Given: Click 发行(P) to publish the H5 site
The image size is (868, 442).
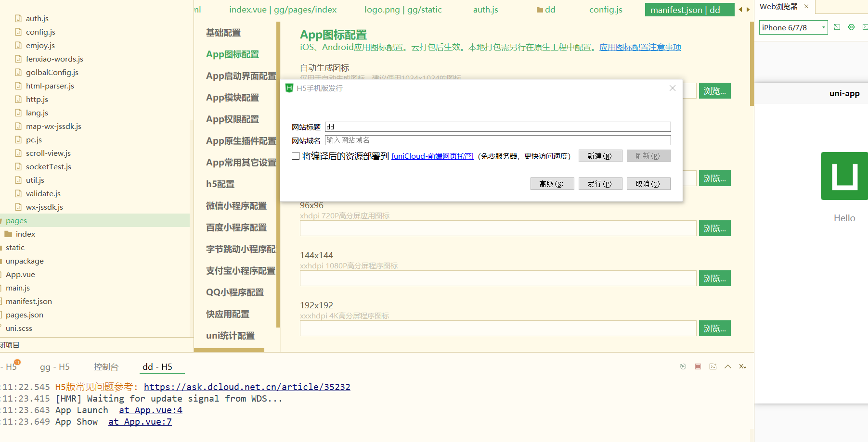Looking at the screenshot, I should [600, 183].
